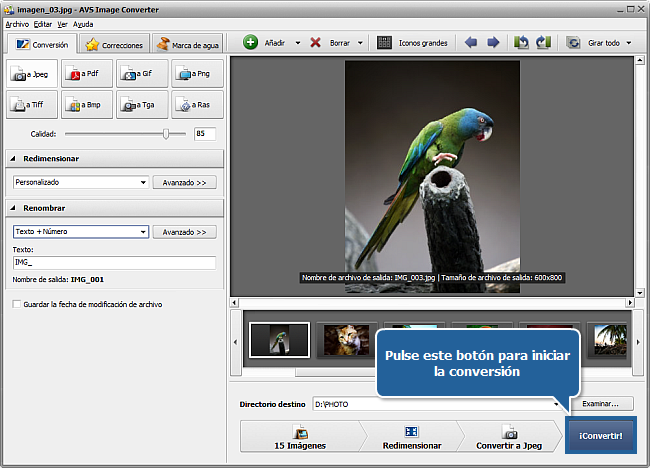Click the Calidad slider handle

point(166,134)
